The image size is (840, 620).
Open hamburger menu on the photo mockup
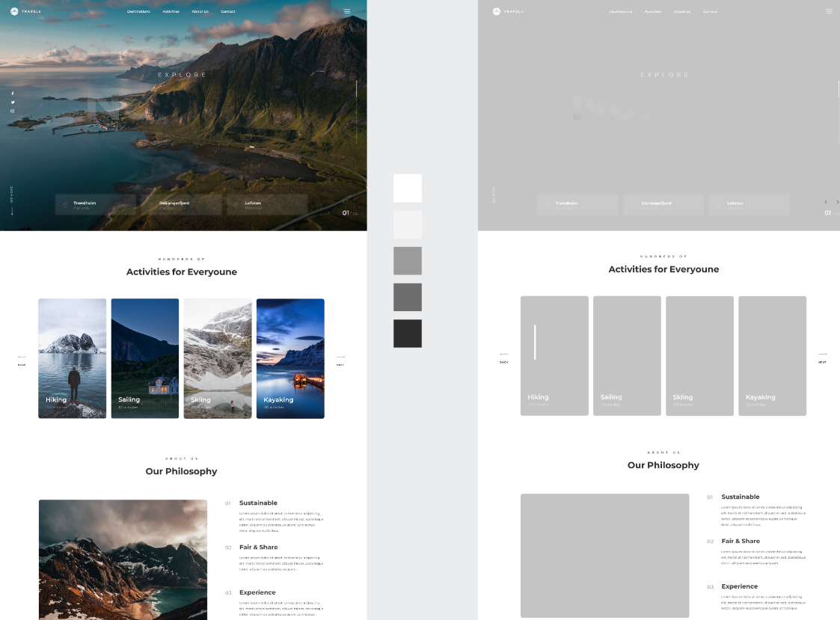[347, 11]
